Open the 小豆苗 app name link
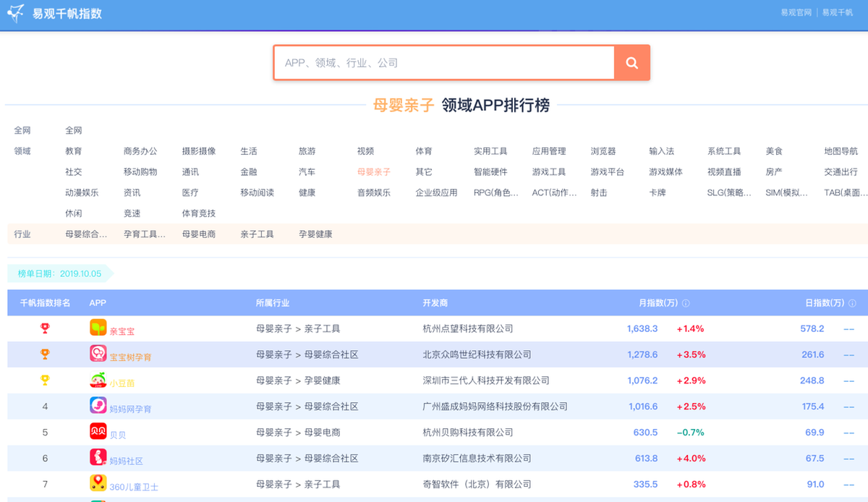868x502 pixels. pos(122,383)
